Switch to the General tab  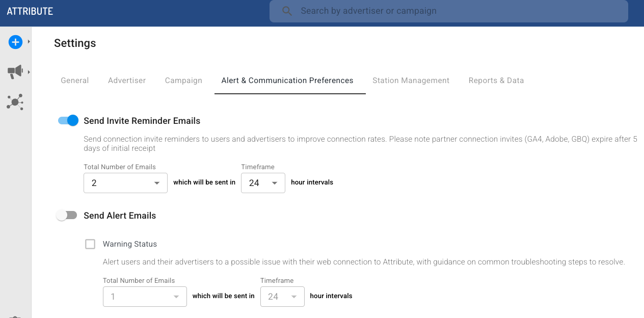click(75, 81)
